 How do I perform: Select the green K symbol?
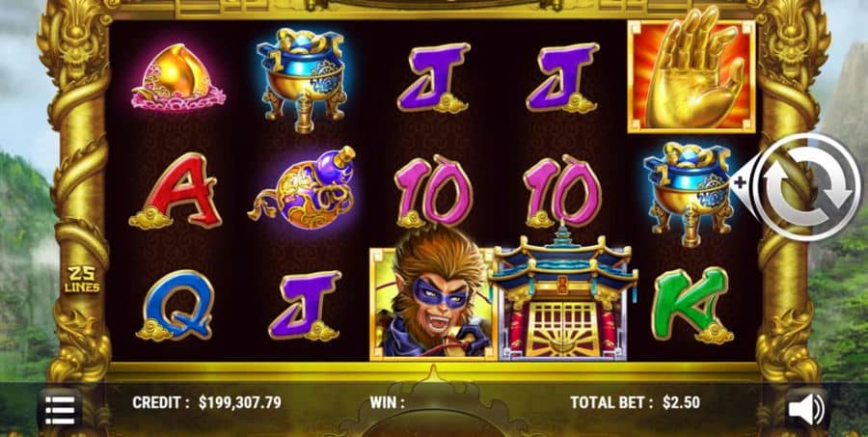[692, 305]
